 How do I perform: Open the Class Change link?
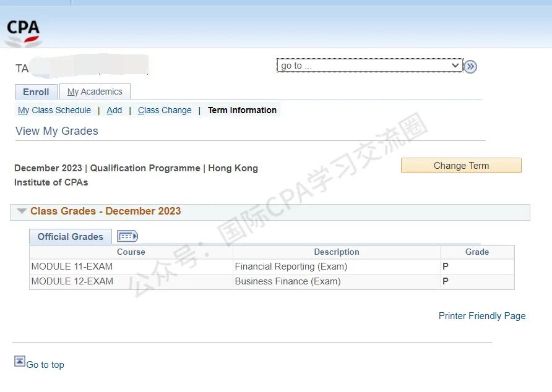coord(165,110)
